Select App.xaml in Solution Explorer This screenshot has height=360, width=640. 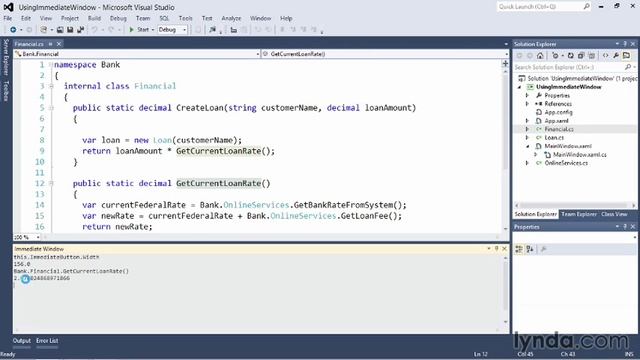click(x=556, y=121)
